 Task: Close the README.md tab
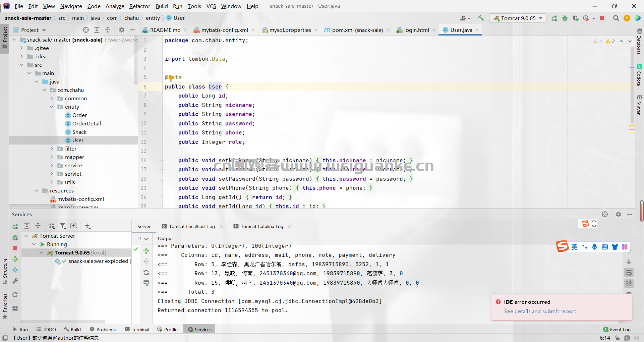point(185,30)
